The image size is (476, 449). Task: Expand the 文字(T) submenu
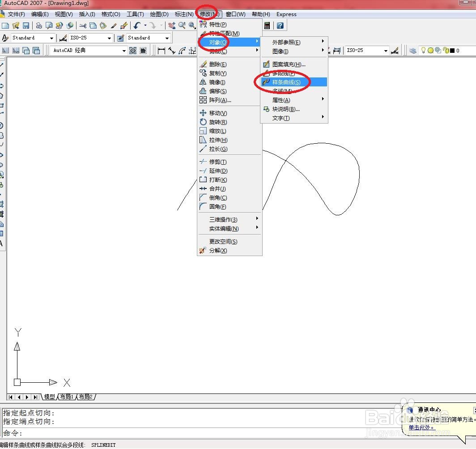point(294,118)
